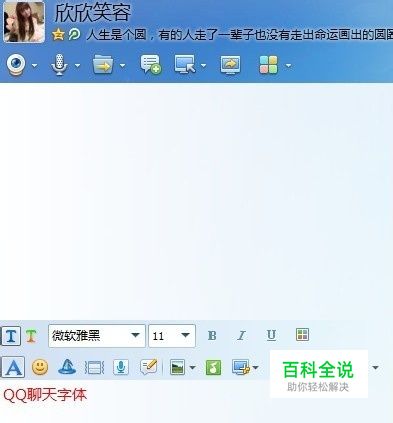Open the file transfer dropdown arrow

pyautogui.click(x=122, y=66)
